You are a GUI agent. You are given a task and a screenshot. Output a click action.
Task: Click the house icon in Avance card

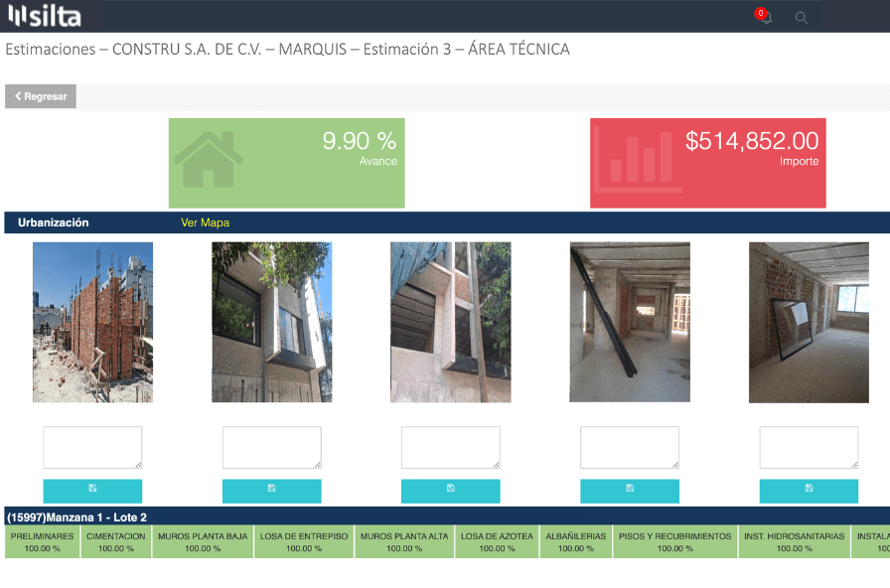tap(208, 160)
